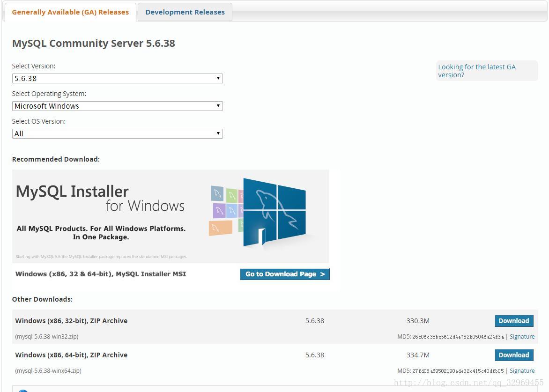Click the 334.7M file size
Viewport: 549px width, 392px height.
(x=418, y=355)
